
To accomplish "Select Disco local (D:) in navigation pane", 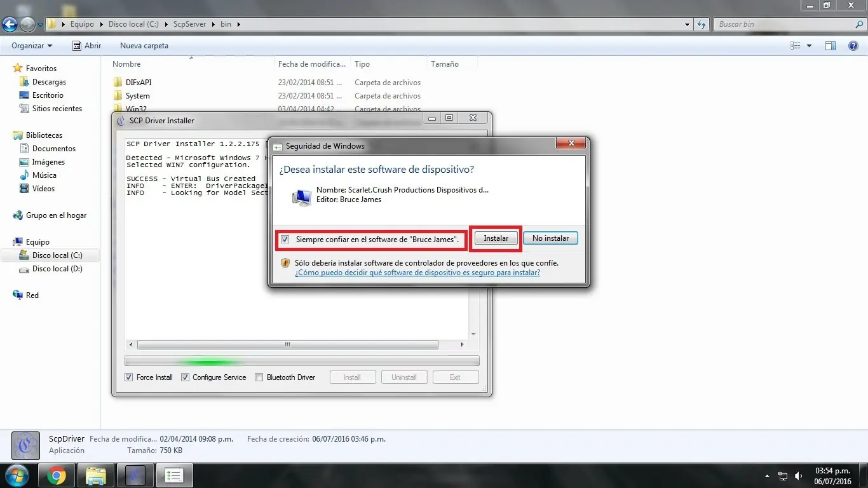I will [x=58, y=269].
